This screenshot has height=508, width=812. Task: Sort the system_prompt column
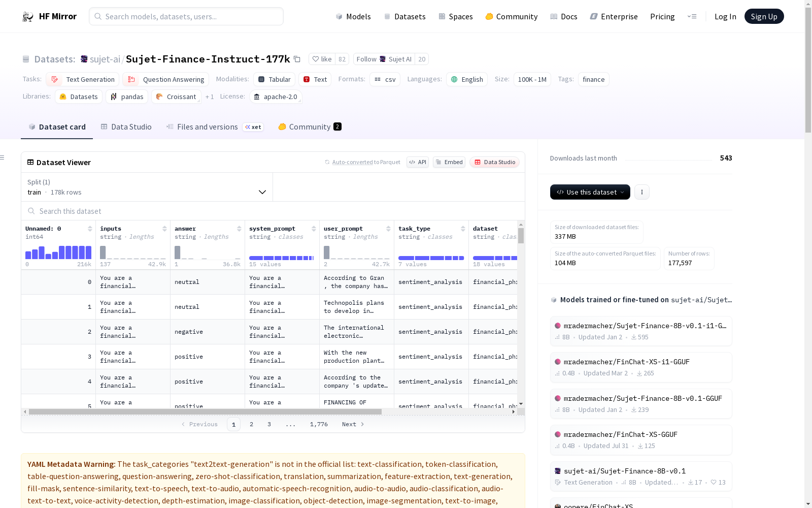pyautogui.click(x=314, y=229)
